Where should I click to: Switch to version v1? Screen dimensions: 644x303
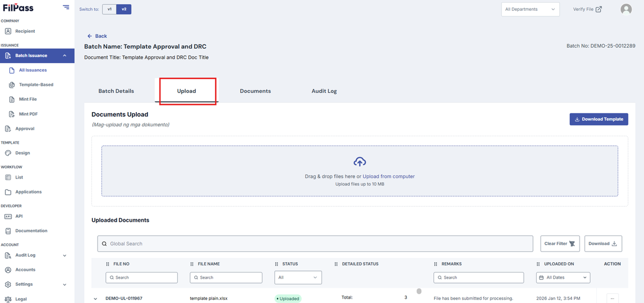coord(109,9)
